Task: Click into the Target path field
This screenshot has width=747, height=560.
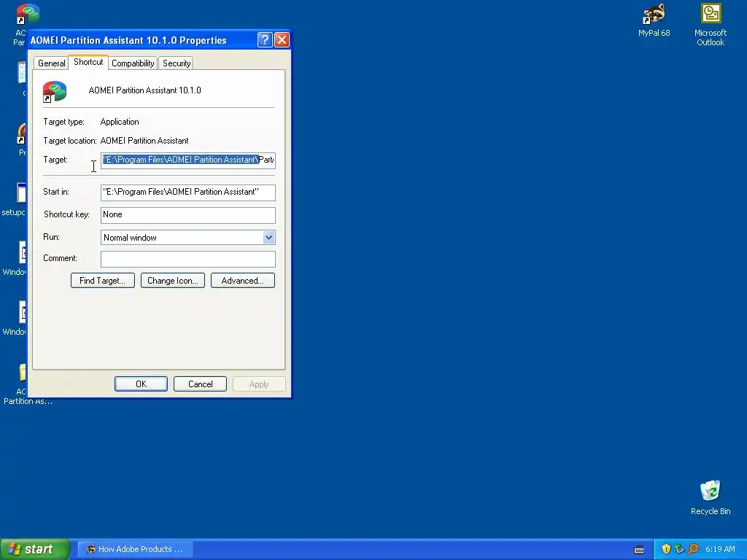Action: [x=187, y=160]
